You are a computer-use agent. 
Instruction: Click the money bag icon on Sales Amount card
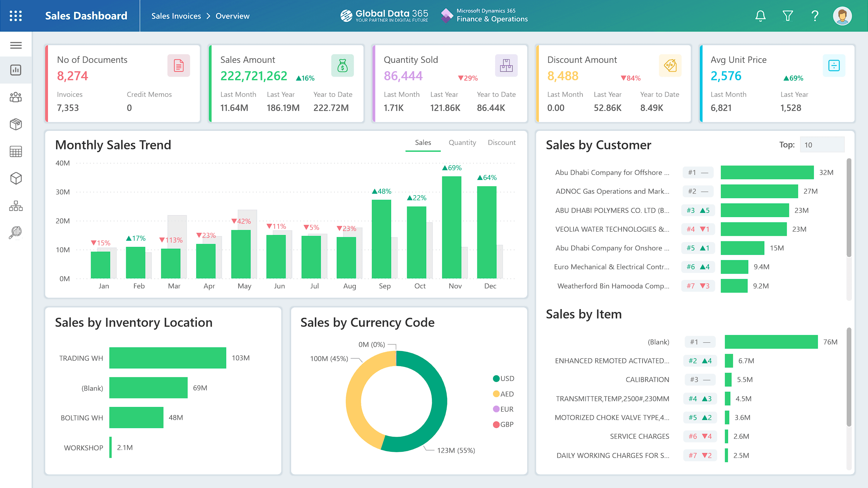click(342, 65)
